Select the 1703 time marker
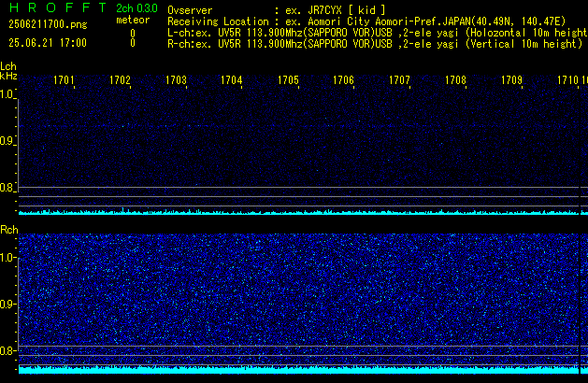The height and width of the screenshot is (383, 588). [176, 80]
